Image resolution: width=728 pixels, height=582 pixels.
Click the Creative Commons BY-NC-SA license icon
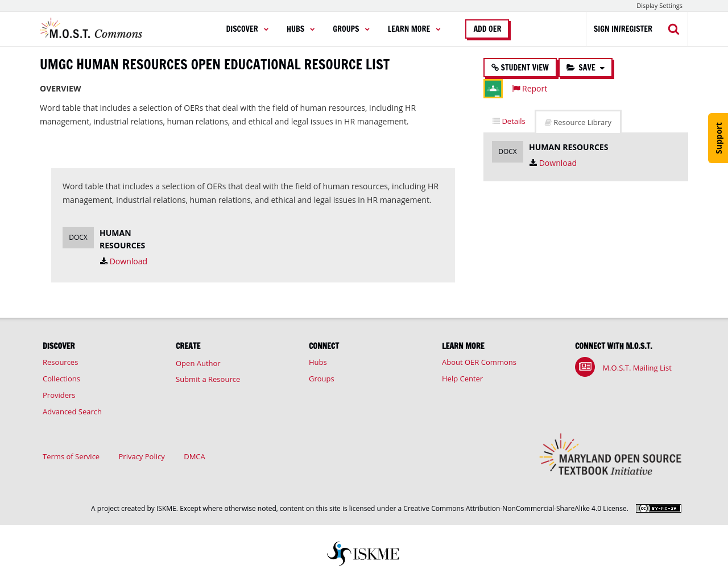[x=658, y=507]
